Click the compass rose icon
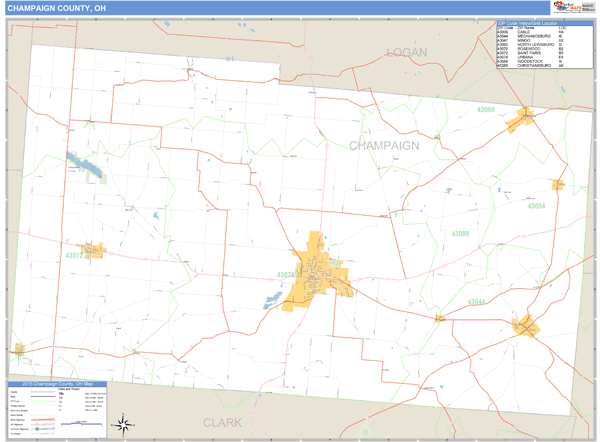This screenshot has width=600, height=442. (122, 424)
